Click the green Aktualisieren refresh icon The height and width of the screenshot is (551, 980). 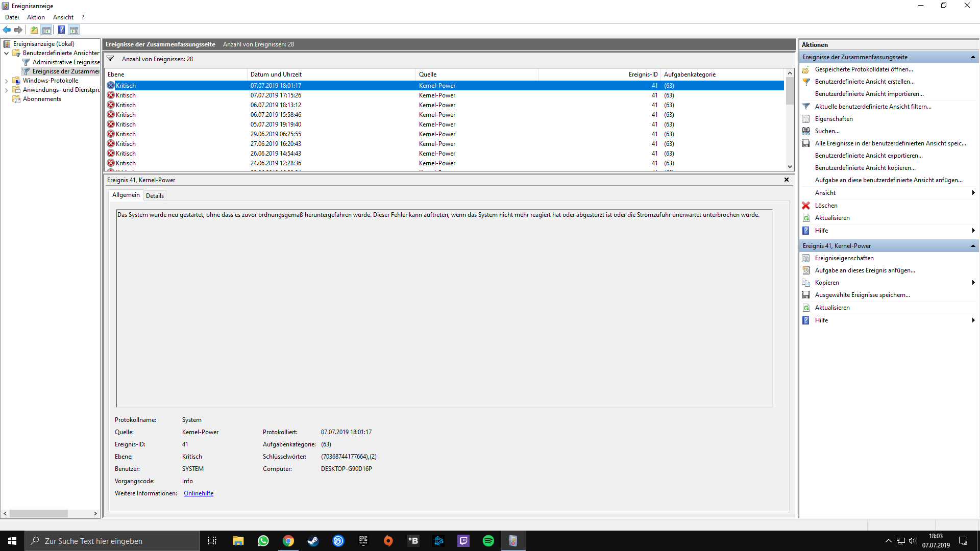[806, 218]
